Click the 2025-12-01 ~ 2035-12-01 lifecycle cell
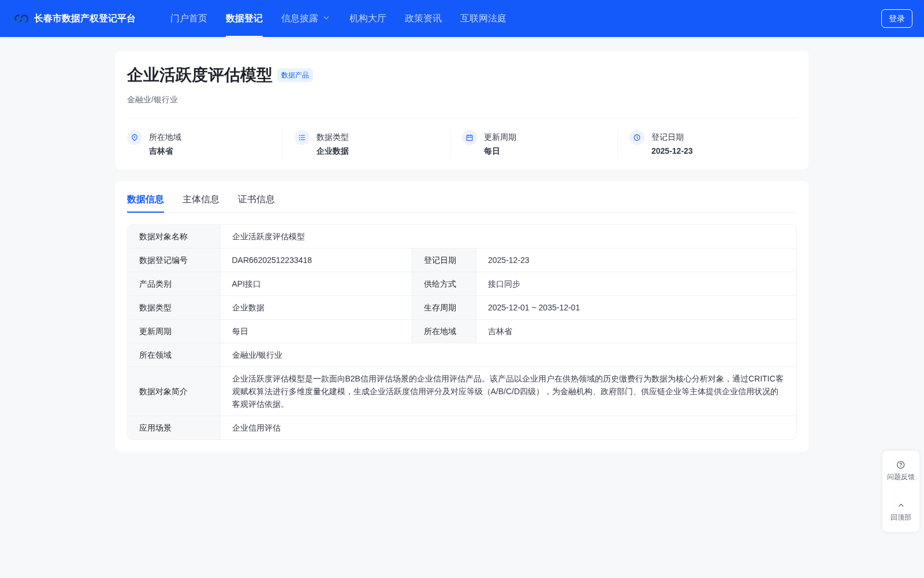Image resolution: width=924 pixels, height=578 pixels. point(534,307)
